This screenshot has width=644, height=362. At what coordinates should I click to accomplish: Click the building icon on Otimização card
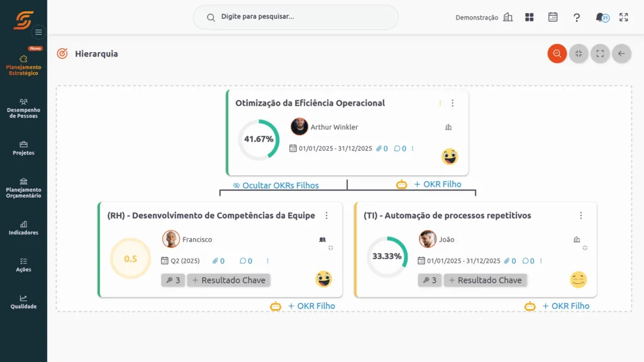[x=448, y=127]
